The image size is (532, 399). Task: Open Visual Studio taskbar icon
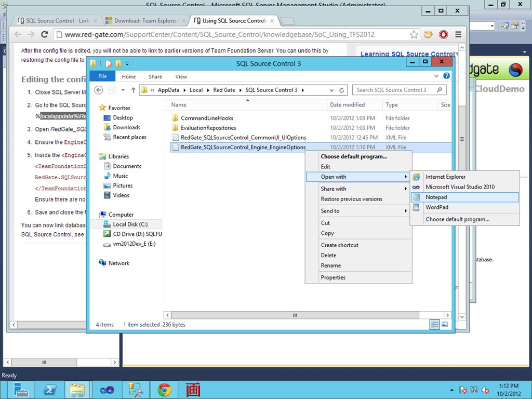(x=107, y=390)
